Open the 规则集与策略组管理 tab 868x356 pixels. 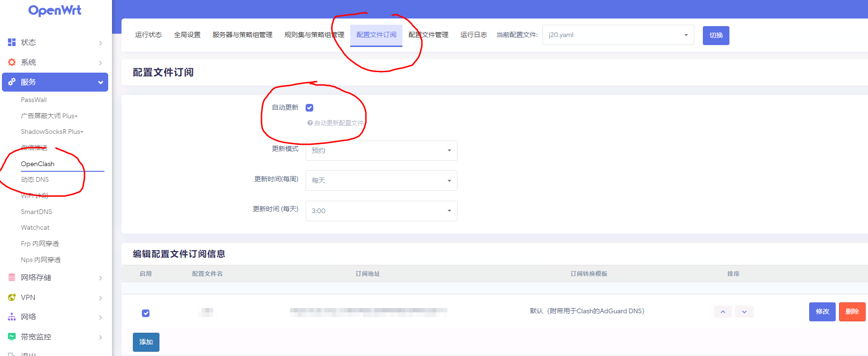pyautogui.click(x=314, y=35)
